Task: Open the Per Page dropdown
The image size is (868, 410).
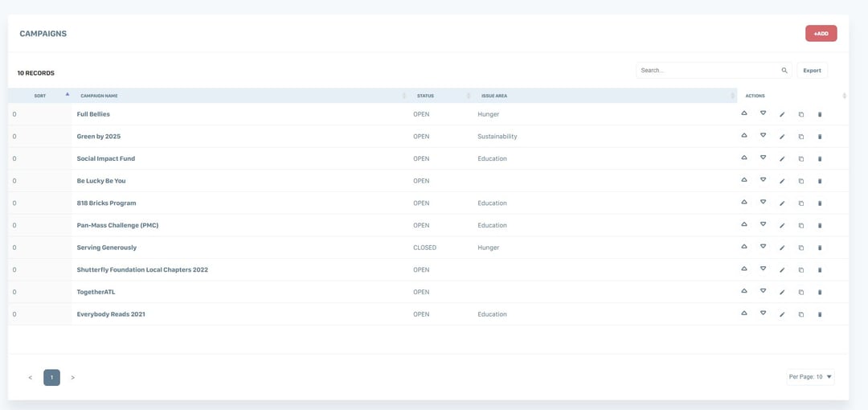Action: tap(810, 377)
